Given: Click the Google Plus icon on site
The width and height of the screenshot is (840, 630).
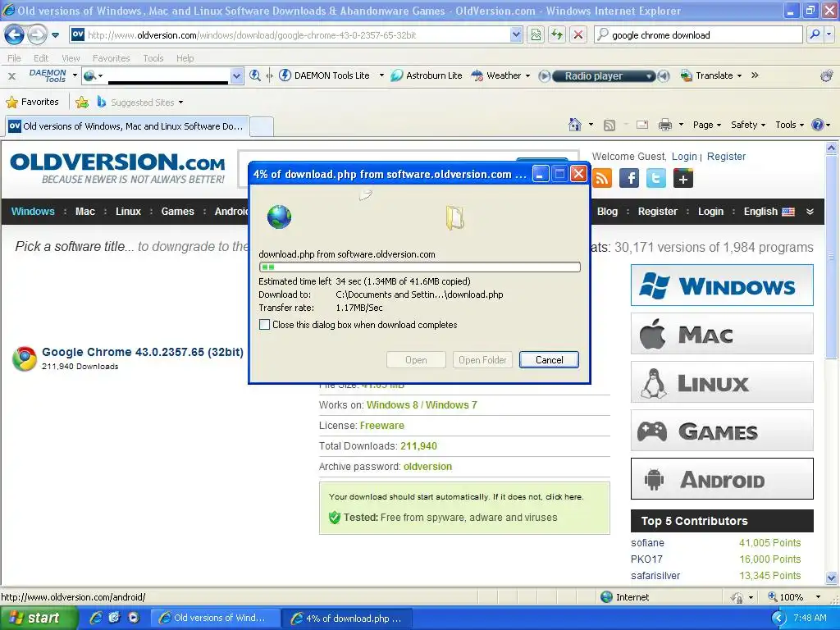Looking at the screenshot, I should [683, 178].
